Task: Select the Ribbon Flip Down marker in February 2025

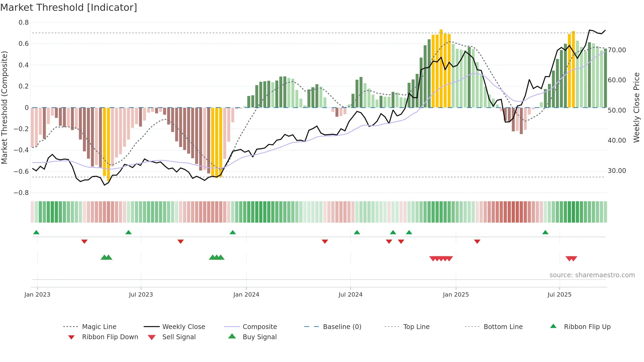Action: click(x=477, y=242)
